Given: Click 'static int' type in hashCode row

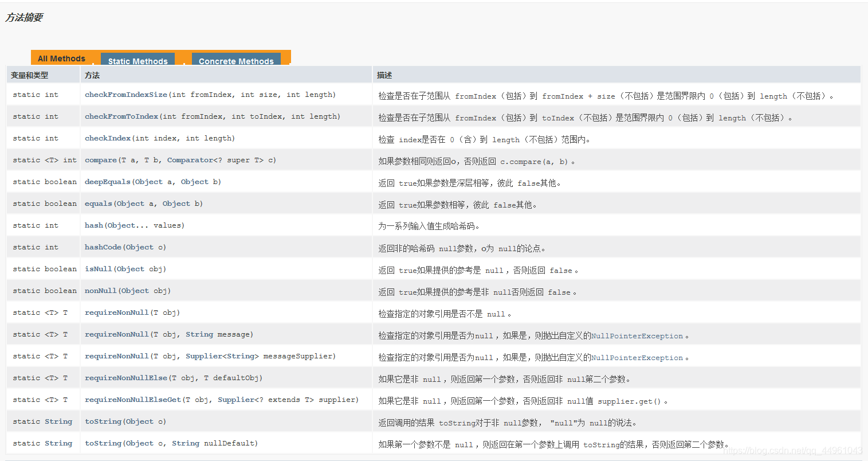Looking at the screenshot, I should [x=36, y=247].
